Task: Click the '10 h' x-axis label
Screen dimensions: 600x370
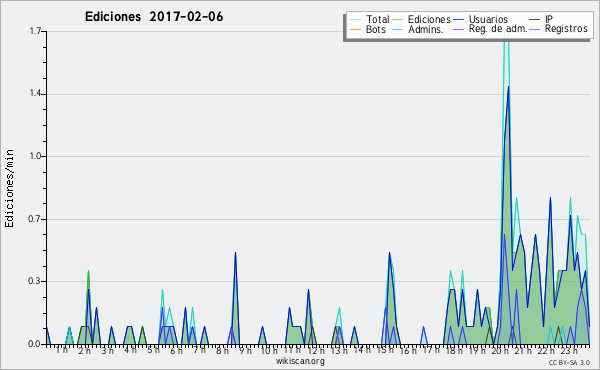Action: coord(269,350)
